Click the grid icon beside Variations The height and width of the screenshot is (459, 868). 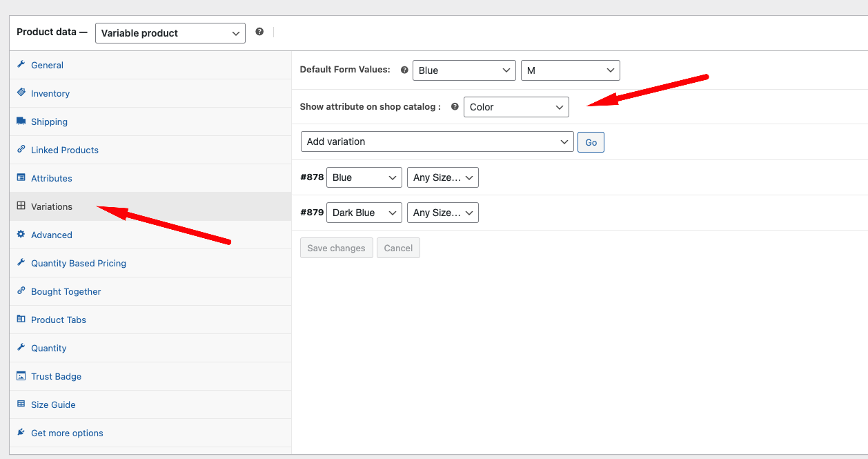[x=21, y=206]
